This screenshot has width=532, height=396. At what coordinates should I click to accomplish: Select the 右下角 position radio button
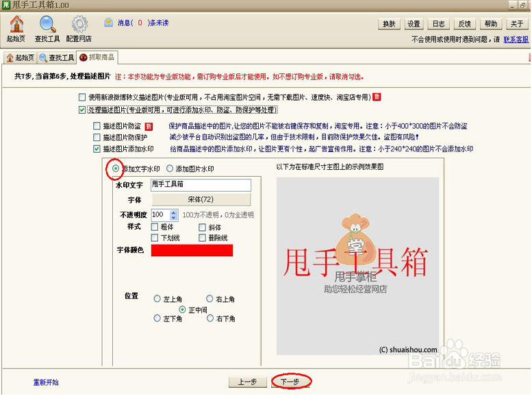(x=210, y=318)
